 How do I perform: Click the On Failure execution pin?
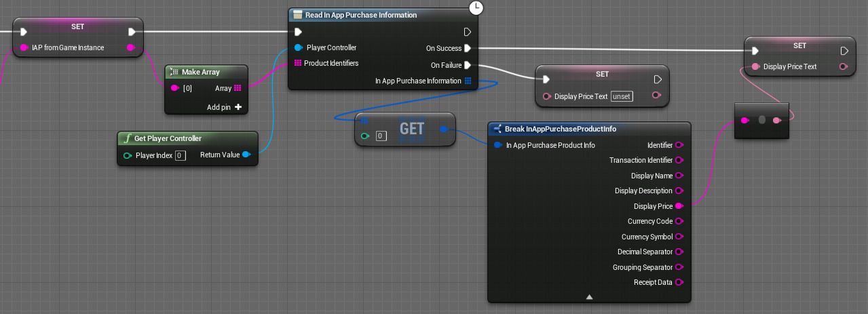468,65
